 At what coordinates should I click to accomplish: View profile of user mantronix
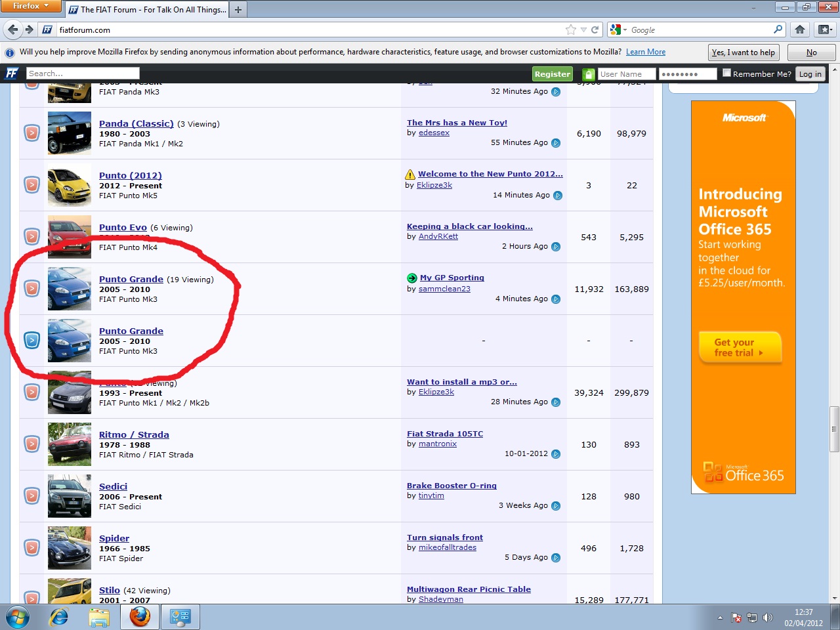438,444
